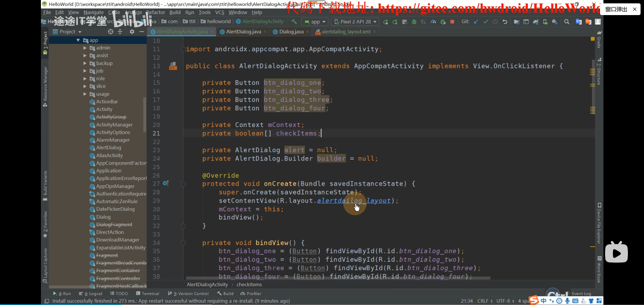644x305 pixels.
Task: Click the UTF-8 encoding status entry
Action: click(x=505, y=301)
